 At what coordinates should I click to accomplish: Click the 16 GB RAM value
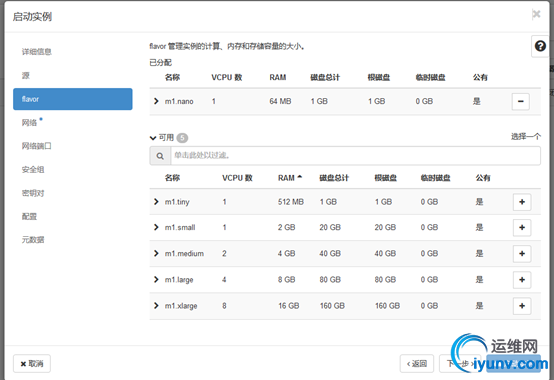tap(288, 306)
